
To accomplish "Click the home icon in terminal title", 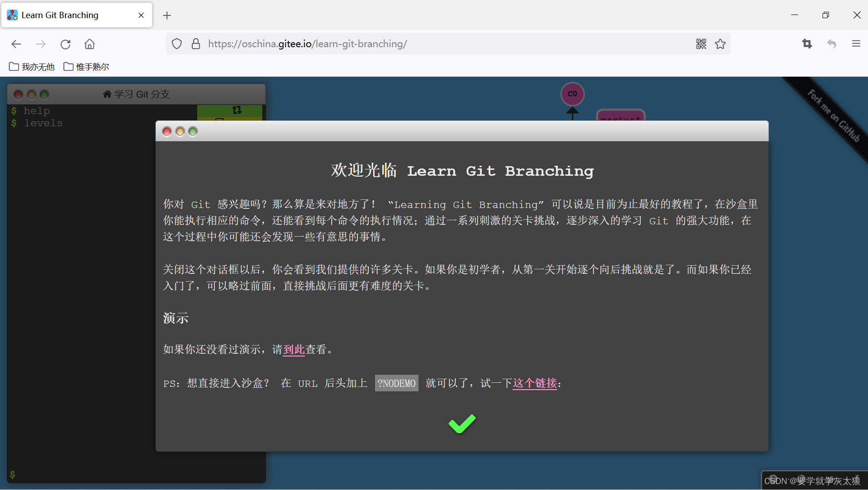I will point(107,94).
